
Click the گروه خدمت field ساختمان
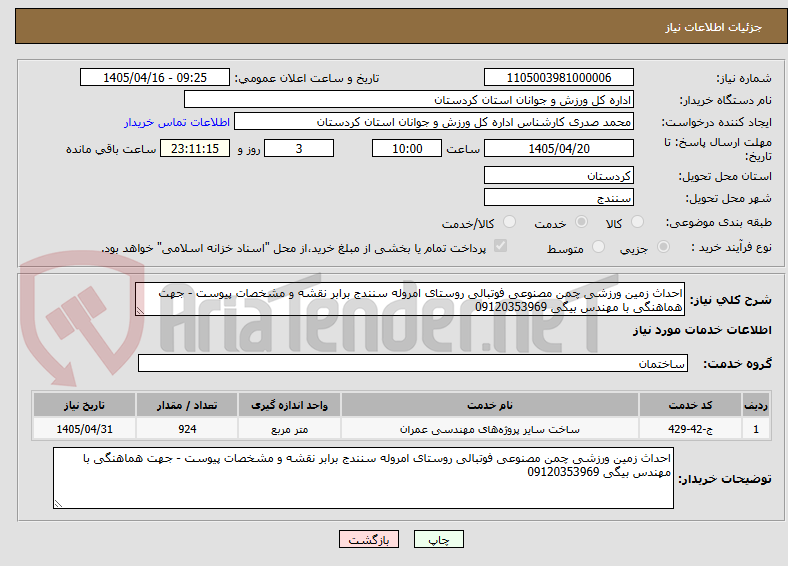pos(413,363)
